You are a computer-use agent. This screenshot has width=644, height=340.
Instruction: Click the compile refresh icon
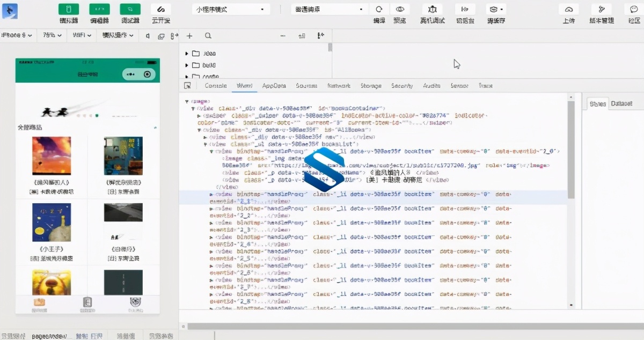379,9
